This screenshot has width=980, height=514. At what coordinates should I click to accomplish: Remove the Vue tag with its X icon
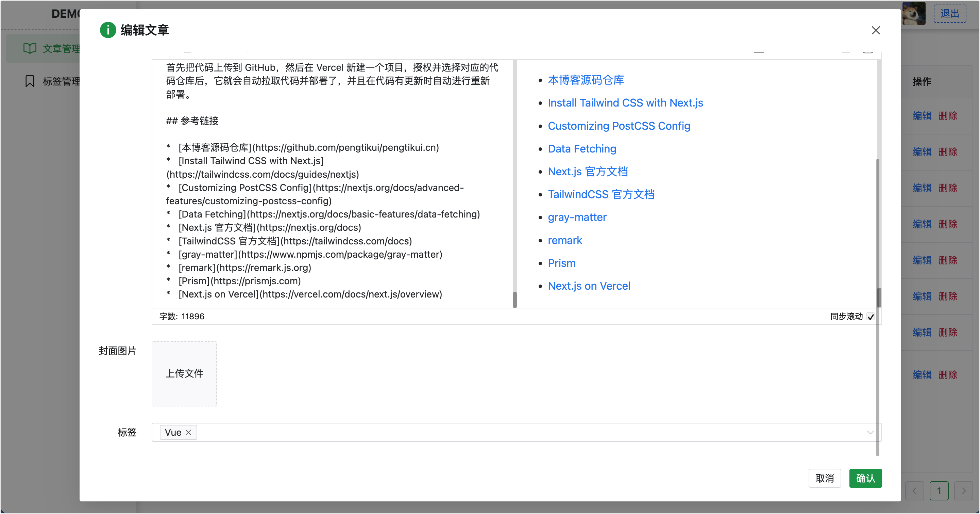[188, 432]
